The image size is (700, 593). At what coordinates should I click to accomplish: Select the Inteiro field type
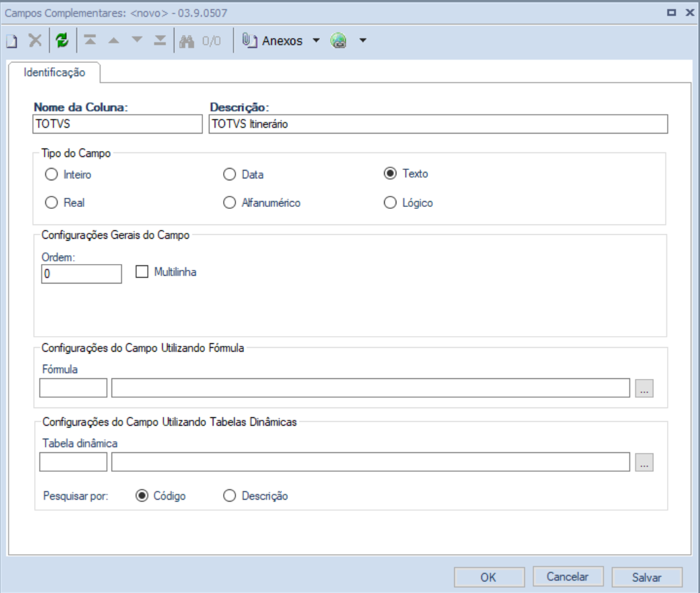pos(68,174)
